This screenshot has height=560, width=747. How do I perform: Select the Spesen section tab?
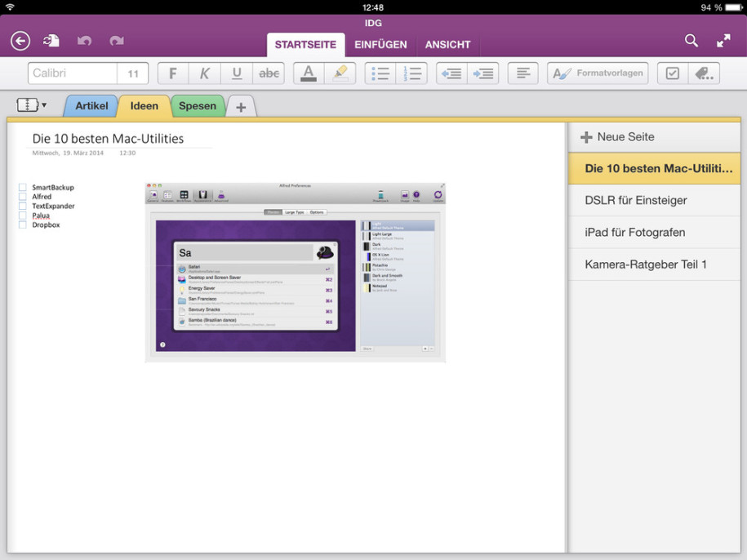pos(198,105)
